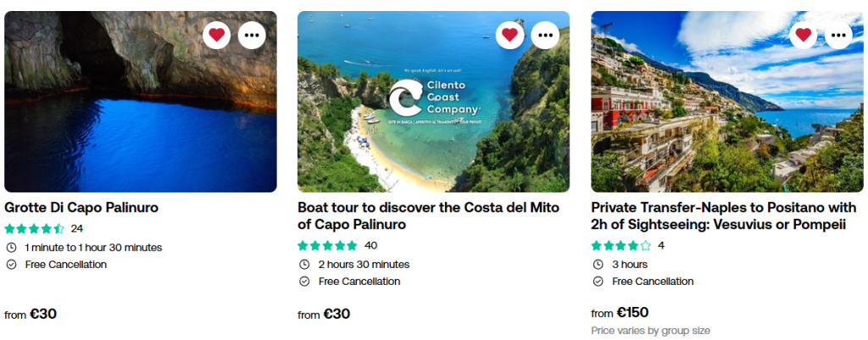
Task: Open three-dot menu on Costa del Mito tour
Action: coord(545,35)
